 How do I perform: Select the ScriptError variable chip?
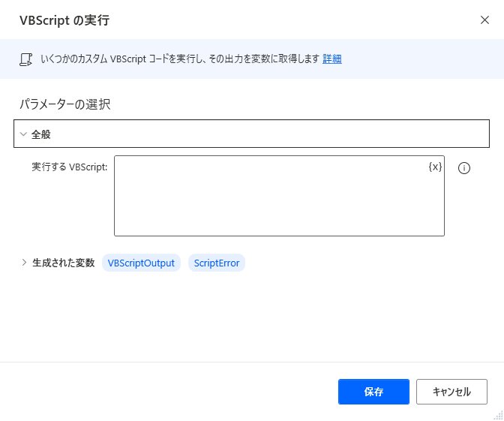pos(217,263)
